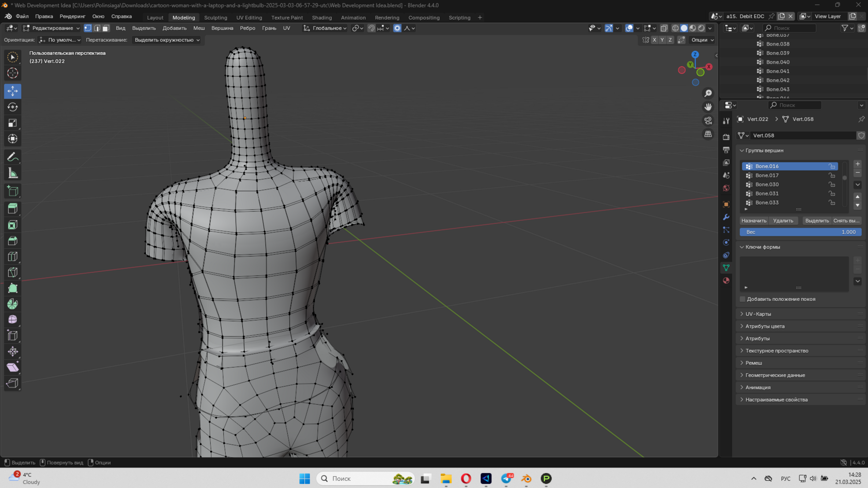The width and height of the screenshot is (868, 488).
Task: Open the 'Вершина' menu
Action: 222,28
